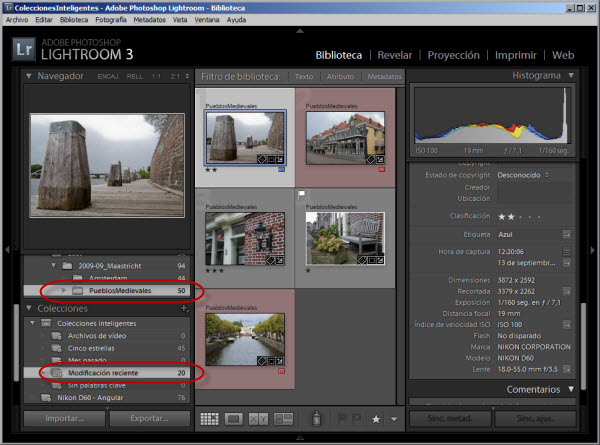
Task: Select the Painter spray can tool
Action: (316, 418)
